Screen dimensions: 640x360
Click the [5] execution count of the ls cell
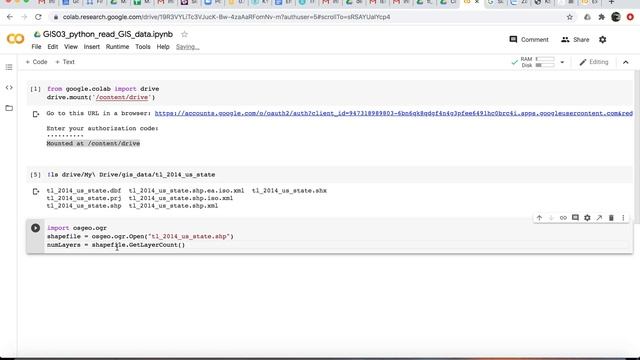pyautogui.click(x=36, y=175)
